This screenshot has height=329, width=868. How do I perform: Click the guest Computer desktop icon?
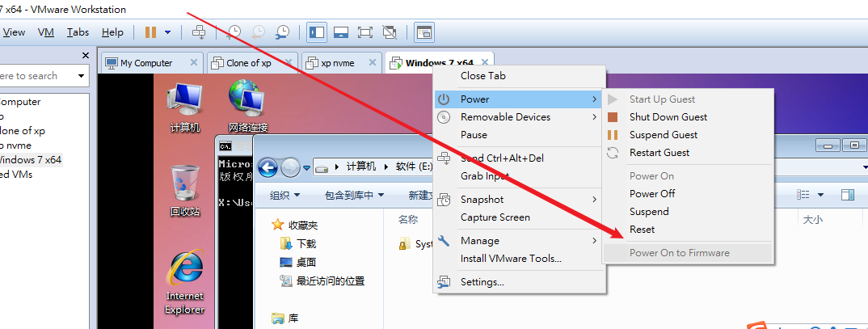pyautogui.click(x=185, y=108)
